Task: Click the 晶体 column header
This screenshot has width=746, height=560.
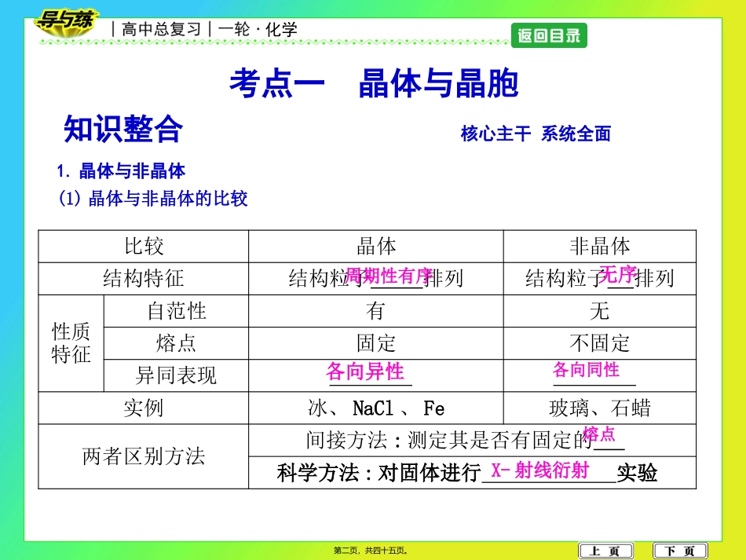Action: (x=376, y=247)
